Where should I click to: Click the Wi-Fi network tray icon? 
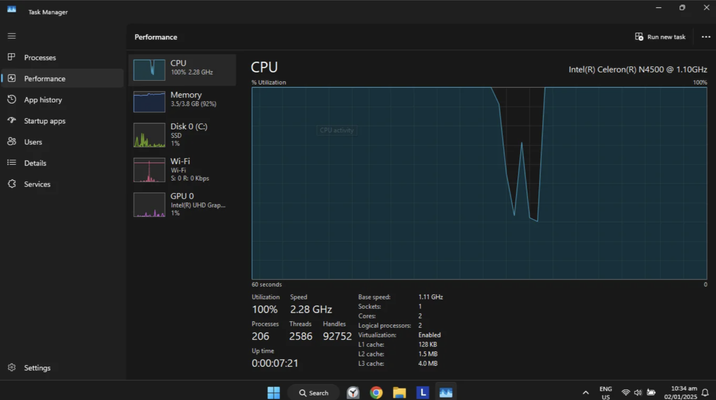pos(626,392)
